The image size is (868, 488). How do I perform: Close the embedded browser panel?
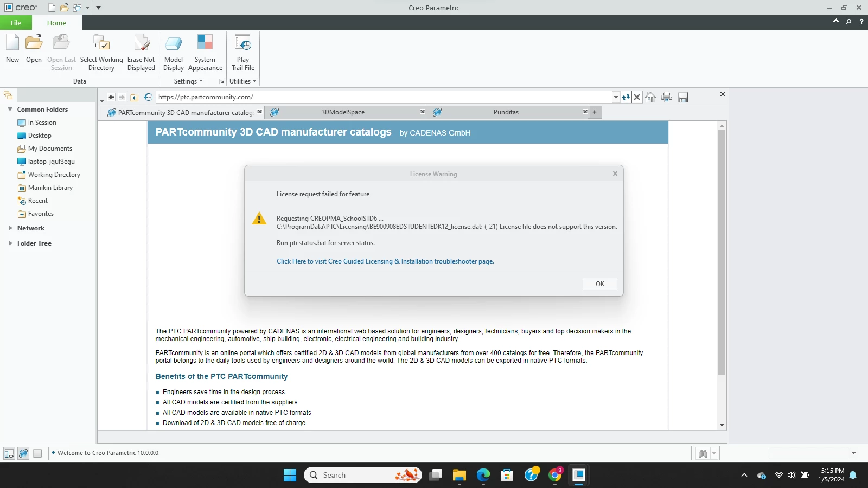pos(722,94)
